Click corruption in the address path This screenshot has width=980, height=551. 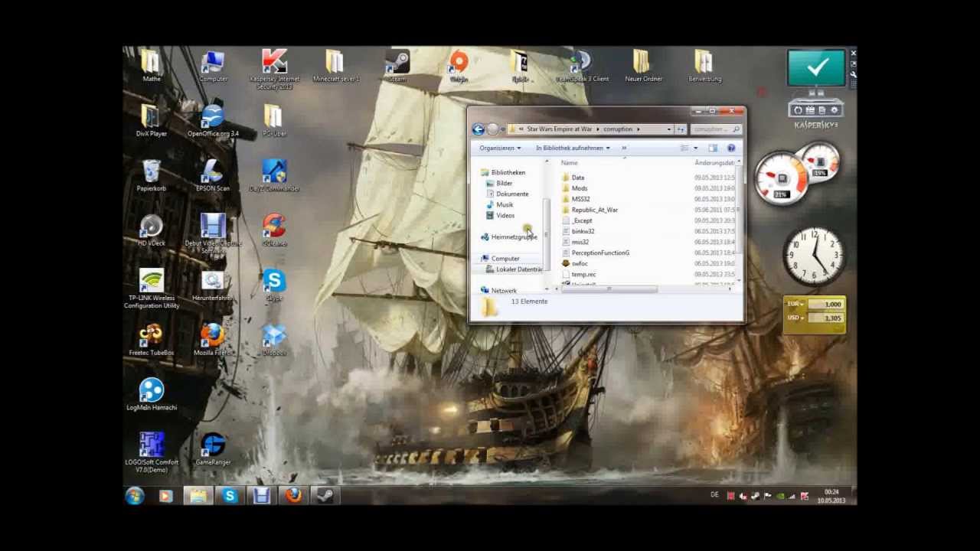(x=618, y=129)
